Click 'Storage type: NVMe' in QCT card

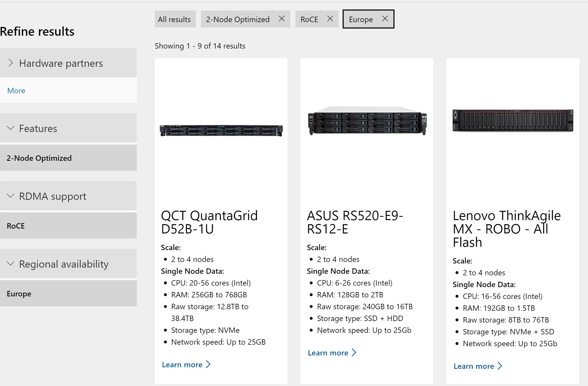pos(205,330)
